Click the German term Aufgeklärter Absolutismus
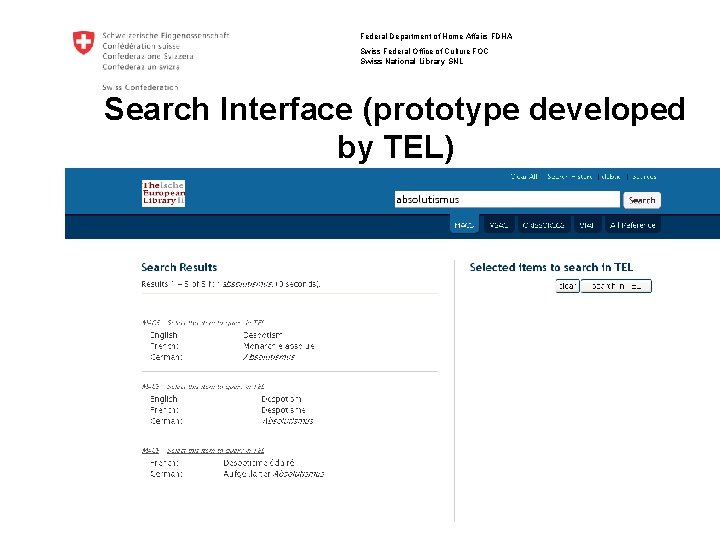720x540 pixels. 274,474
